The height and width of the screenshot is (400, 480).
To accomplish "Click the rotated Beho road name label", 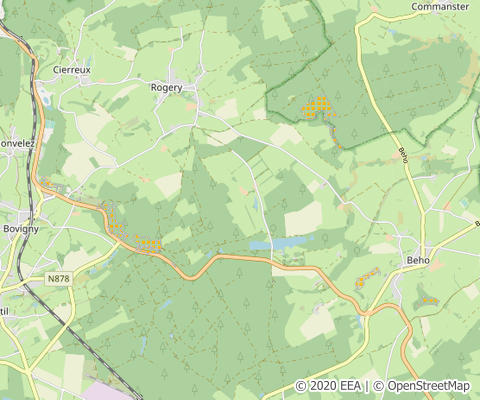I will [404, 156].
